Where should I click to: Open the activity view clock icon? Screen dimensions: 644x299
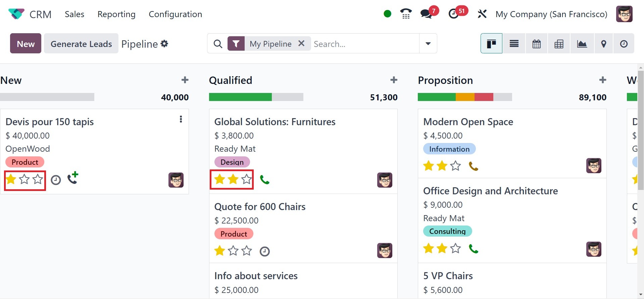[x=624, y=44]
